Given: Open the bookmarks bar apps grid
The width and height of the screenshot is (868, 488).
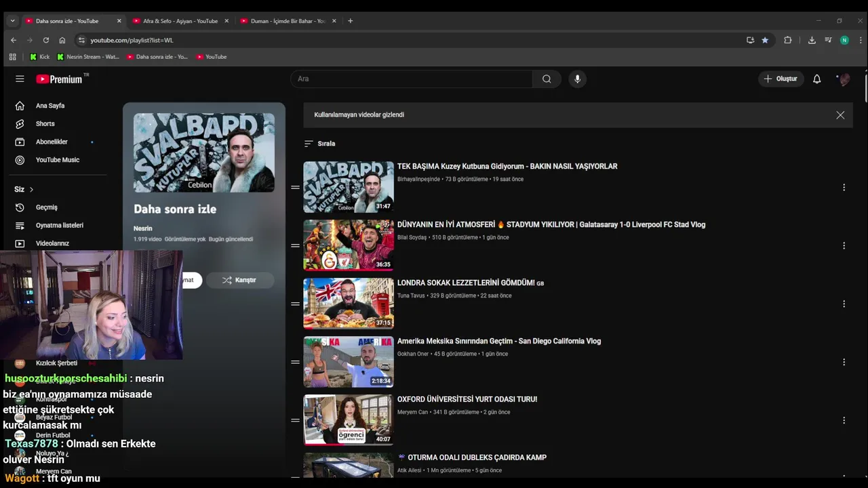Looking at the screenshot, I should coord(12,57).
